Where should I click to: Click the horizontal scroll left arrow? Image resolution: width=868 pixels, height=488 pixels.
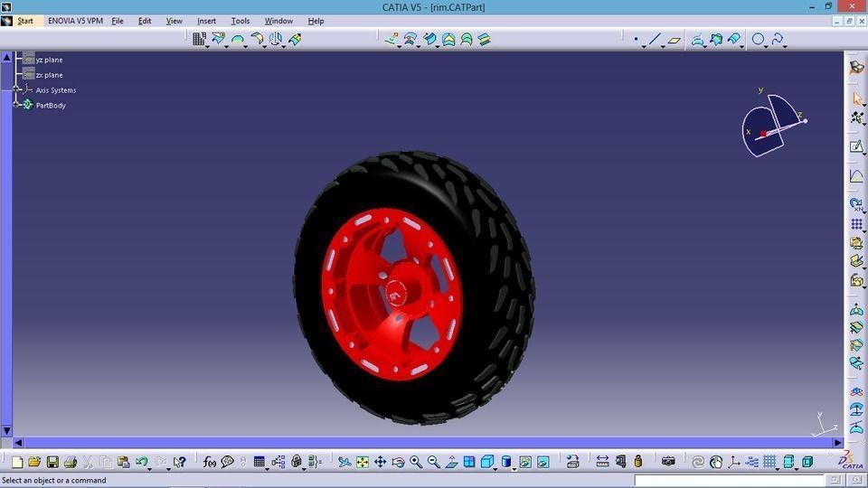coord(18,443)
